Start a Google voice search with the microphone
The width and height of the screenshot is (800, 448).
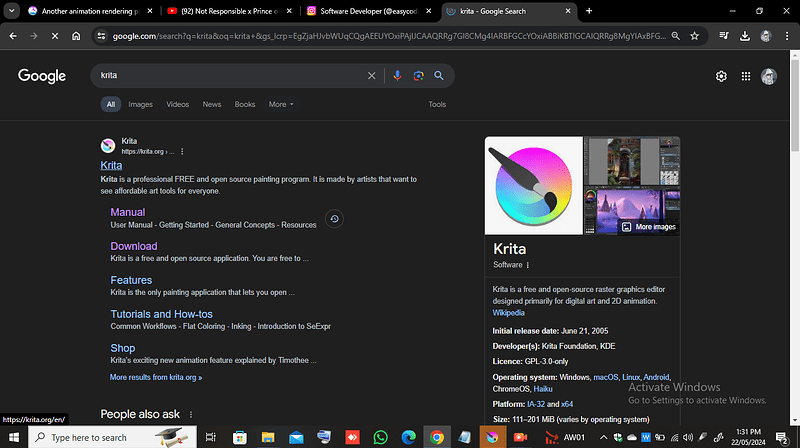click(397, 76)
